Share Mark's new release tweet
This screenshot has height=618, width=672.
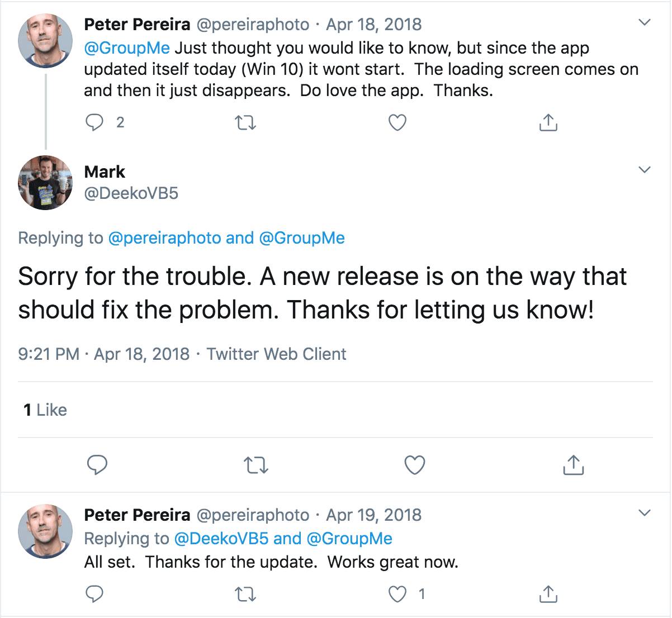click(573, 465)
